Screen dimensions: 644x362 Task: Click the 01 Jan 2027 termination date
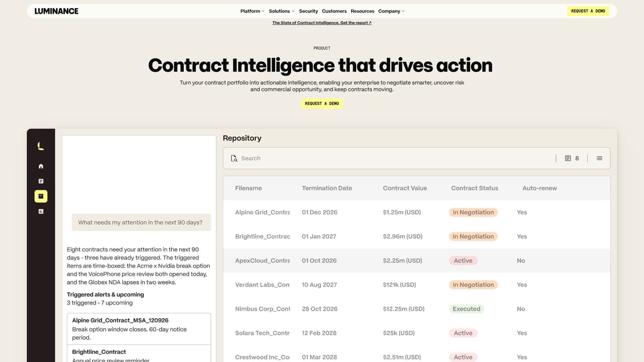319,236
